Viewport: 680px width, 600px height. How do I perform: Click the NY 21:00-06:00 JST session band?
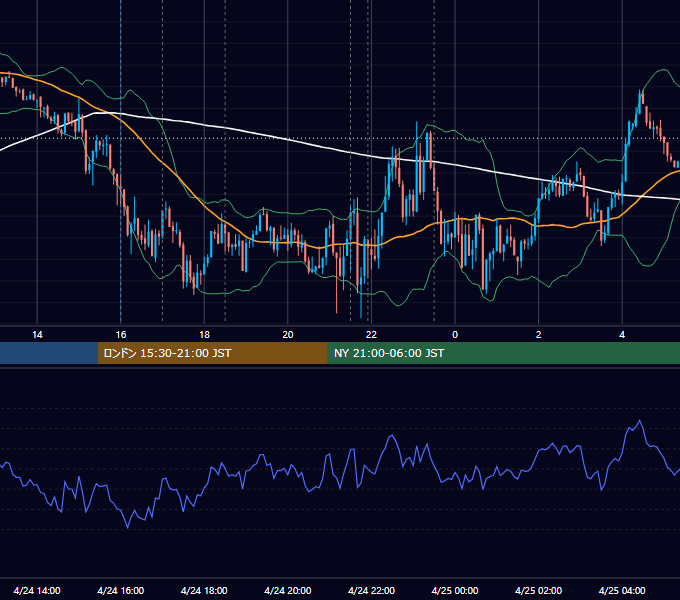503,353
